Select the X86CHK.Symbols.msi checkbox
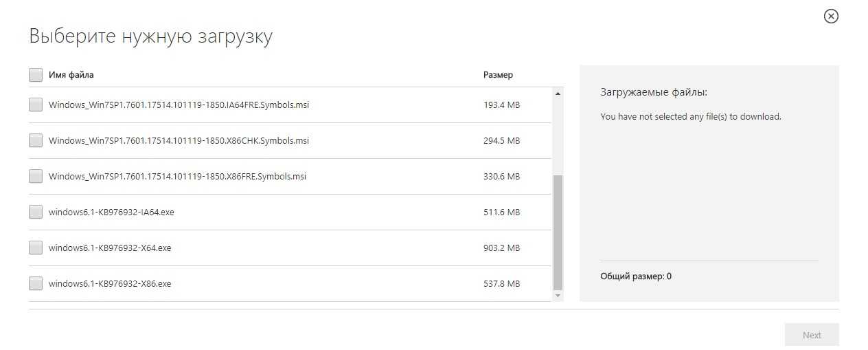 pyautogui.click(x=36, y=140)
